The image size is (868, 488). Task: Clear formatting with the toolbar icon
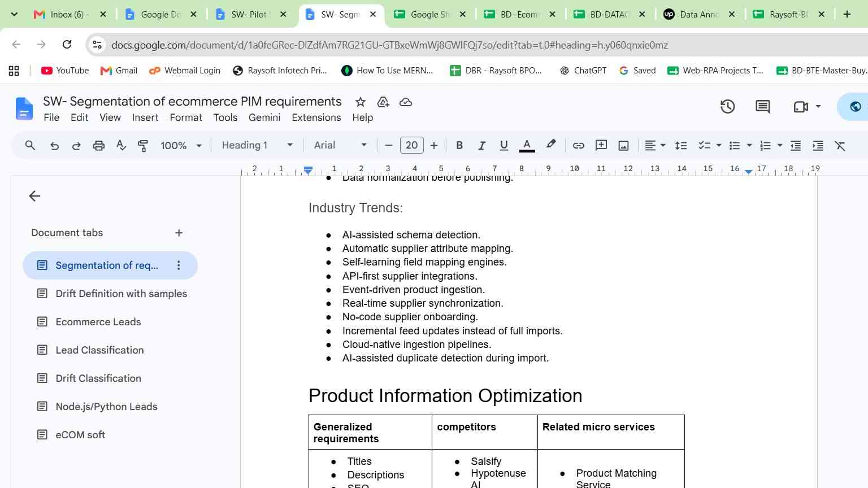point(840,146)
